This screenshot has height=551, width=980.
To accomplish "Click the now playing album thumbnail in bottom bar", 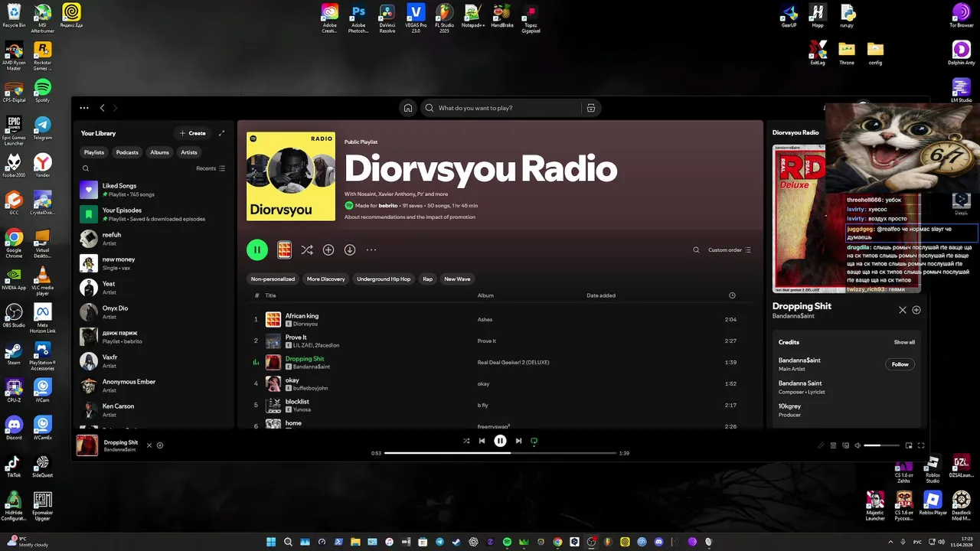I will [87, 445].
